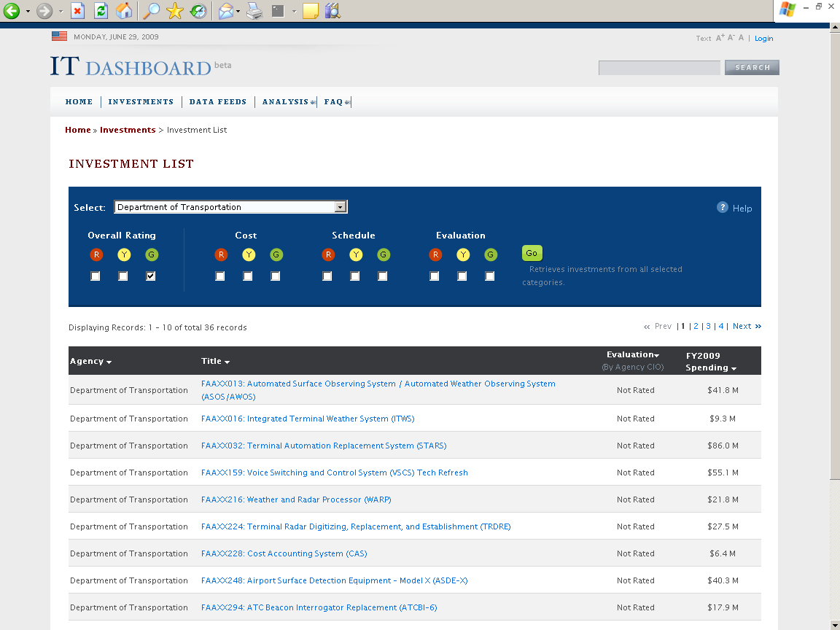The height and width of the screenshot is (630, 840).
Task: Open the Mail icon dropdown arrow
Action: (x=238, y=11)
